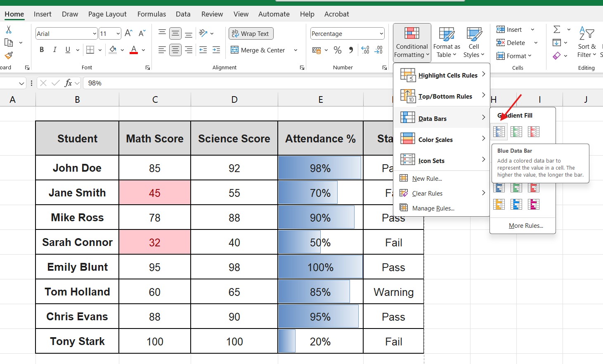Toggle Bold formatting
Screen dimensions: 603x364
[42, 50]
